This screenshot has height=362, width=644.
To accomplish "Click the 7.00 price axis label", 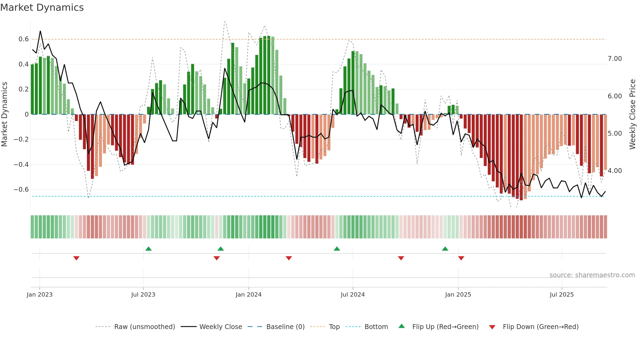I will (x=615, y=59).
